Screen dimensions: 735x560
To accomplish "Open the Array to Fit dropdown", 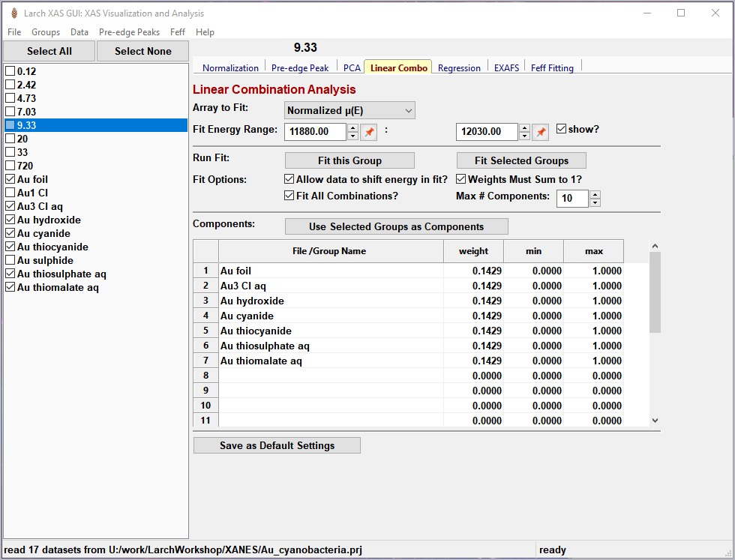I will click(x=349, y=110).
